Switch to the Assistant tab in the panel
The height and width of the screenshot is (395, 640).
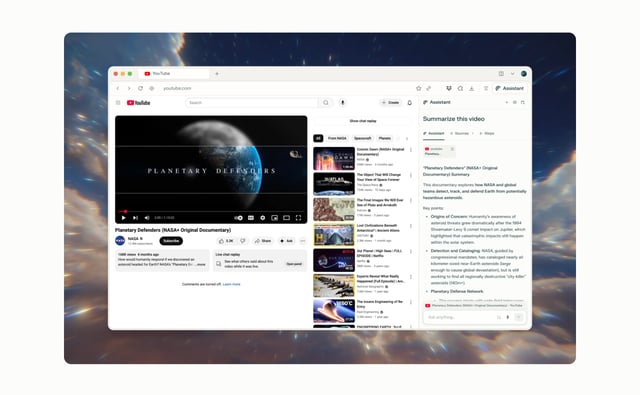[x=434, y=133]
